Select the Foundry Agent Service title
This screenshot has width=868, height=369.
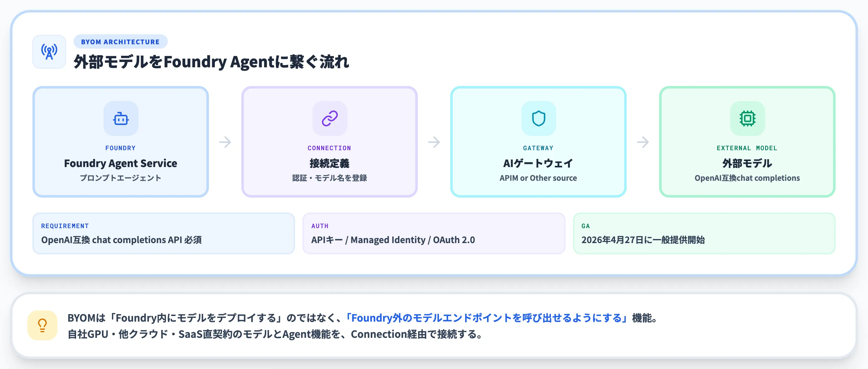tap(121, 163)
